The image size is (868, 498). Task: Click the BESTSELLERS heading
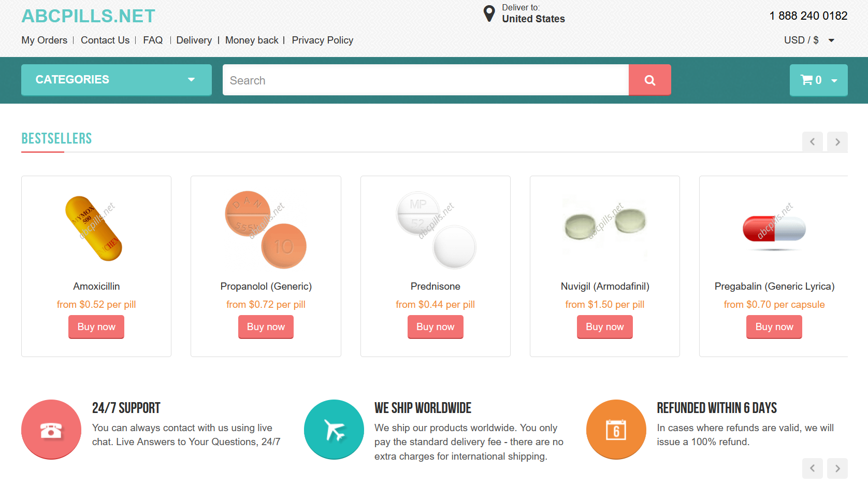pyautogui.click(x=56, y=138)
